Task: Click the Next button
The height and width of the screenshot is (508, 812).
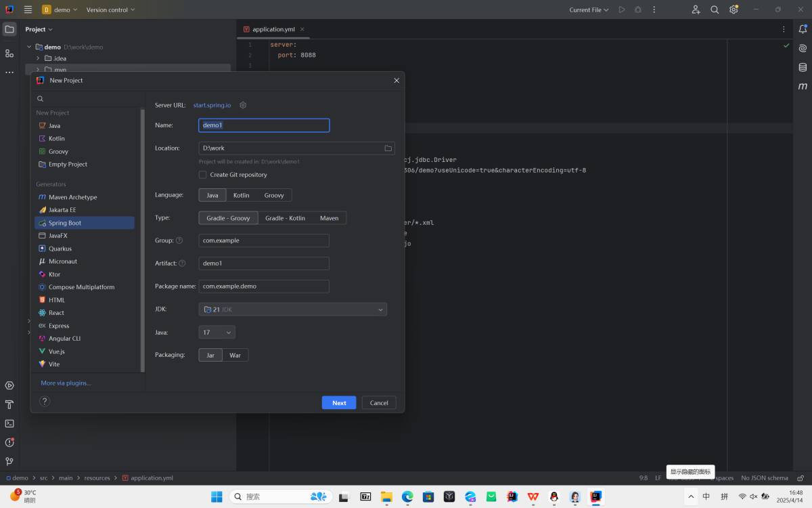Action: [339, 402]
